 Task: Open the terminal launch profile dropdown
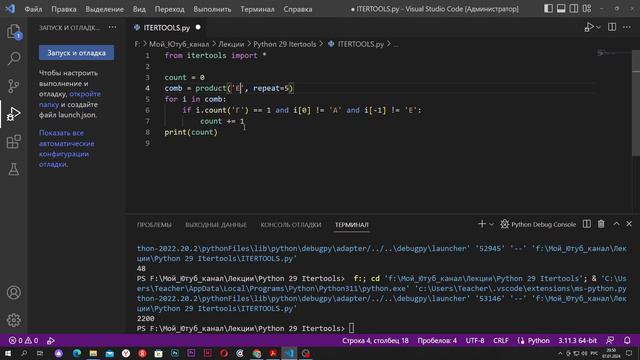click(x=491, y=224)
